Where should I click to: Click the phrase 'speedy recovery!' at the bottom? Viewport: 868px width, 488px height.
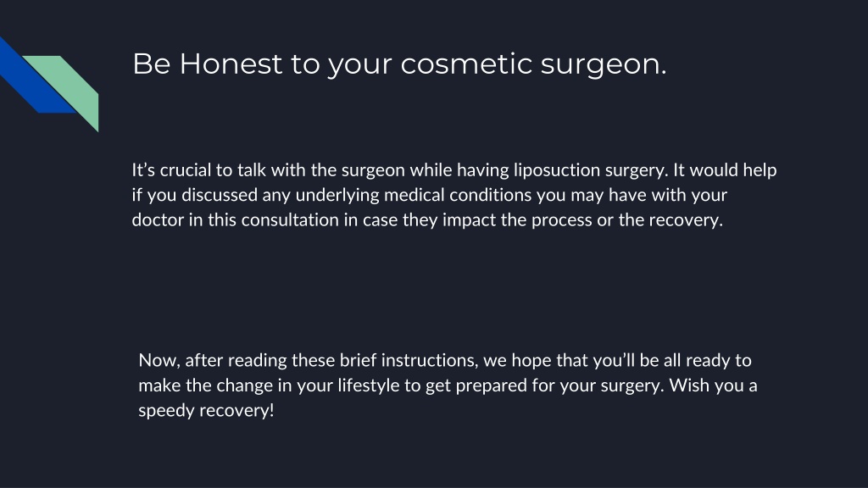(x=206, y=411)
